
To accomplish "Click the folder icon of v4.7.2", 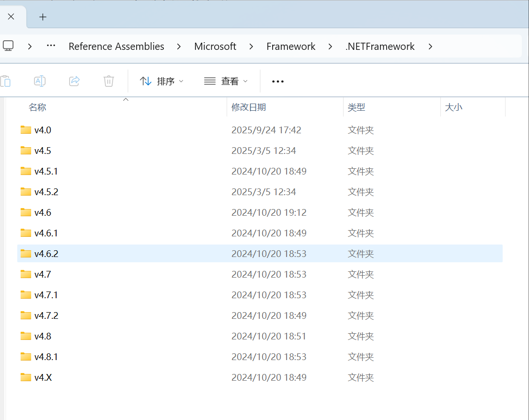I will pos(26,315).
